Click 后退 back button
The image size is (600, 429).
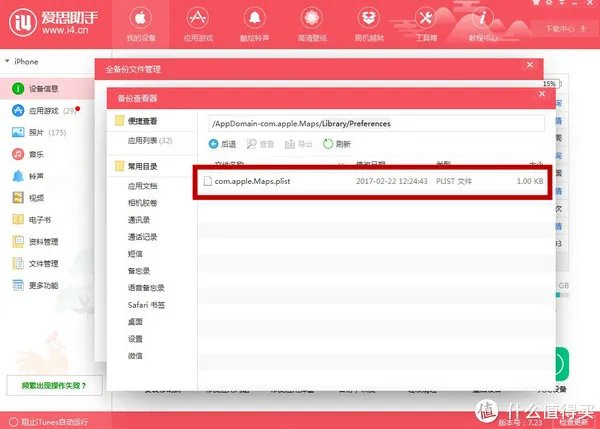tap(222, 144)
